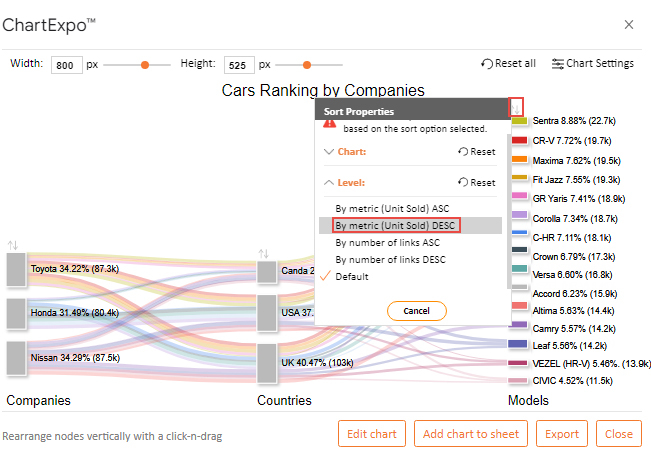Click the C-HR blue color node
This screenshot has width=651, height=464.
pos(519,232)
